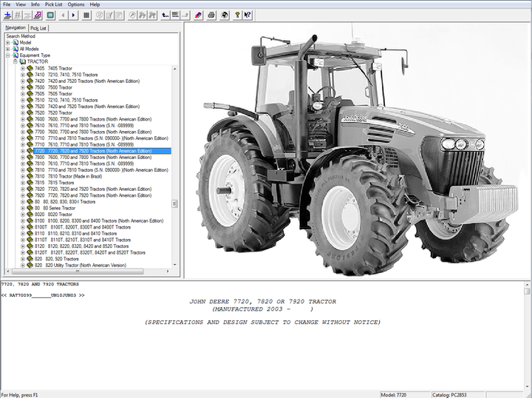Expand the 820, 920 Tractors row

(x=23, y=259)
